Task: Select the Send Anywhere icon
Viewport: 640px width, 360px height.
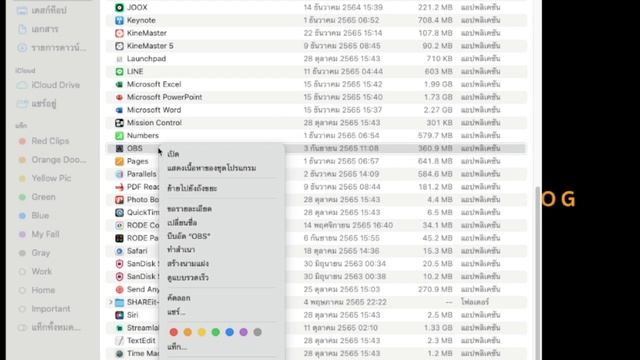Action: [x=119, y=289]
